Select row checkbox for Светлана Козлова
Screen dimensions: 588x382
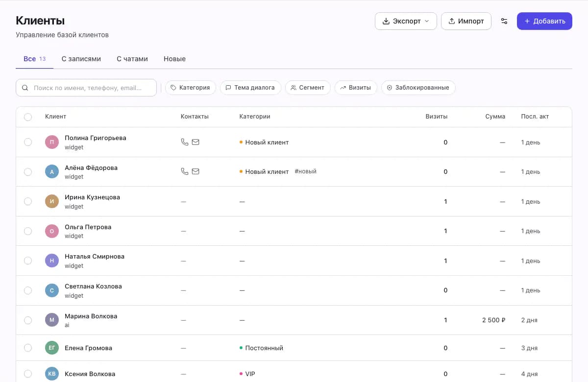28,290
